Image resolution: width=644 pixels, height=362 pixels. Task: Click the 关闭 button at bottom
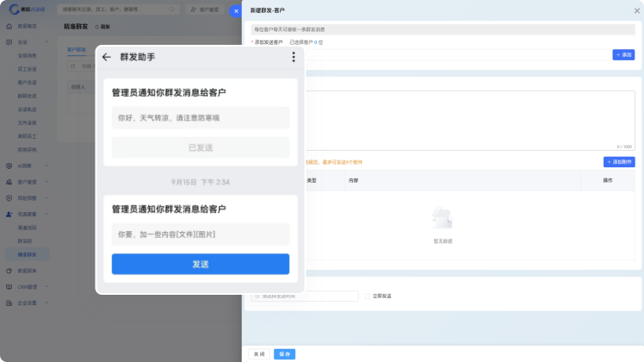(259, 353)
